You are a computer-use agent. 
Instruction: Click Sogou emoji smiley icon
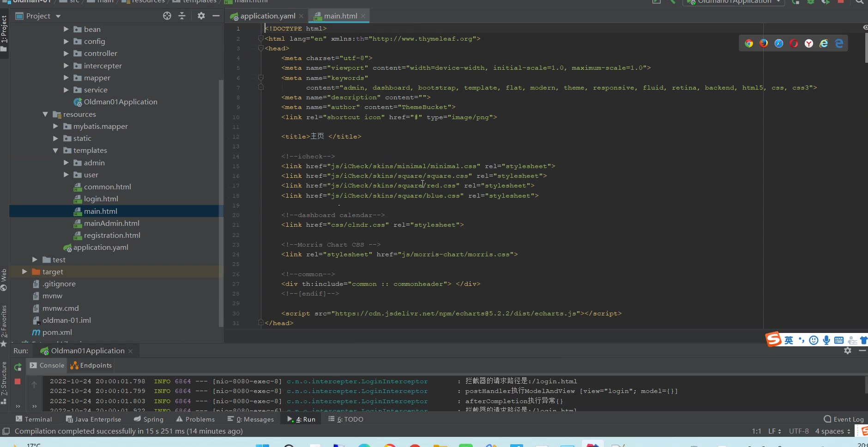coord(814,340)
